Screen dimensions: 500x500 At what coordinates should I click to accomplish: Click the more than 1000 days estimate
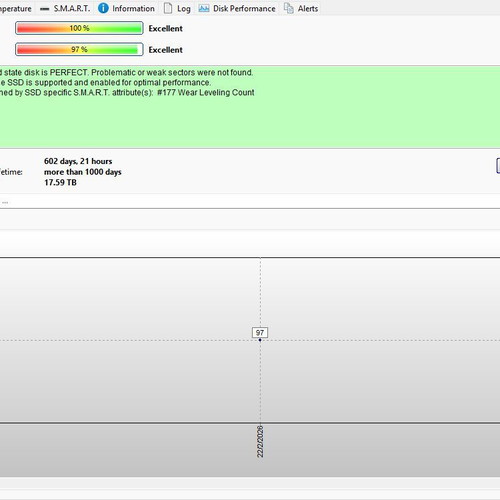click(83, 172)
